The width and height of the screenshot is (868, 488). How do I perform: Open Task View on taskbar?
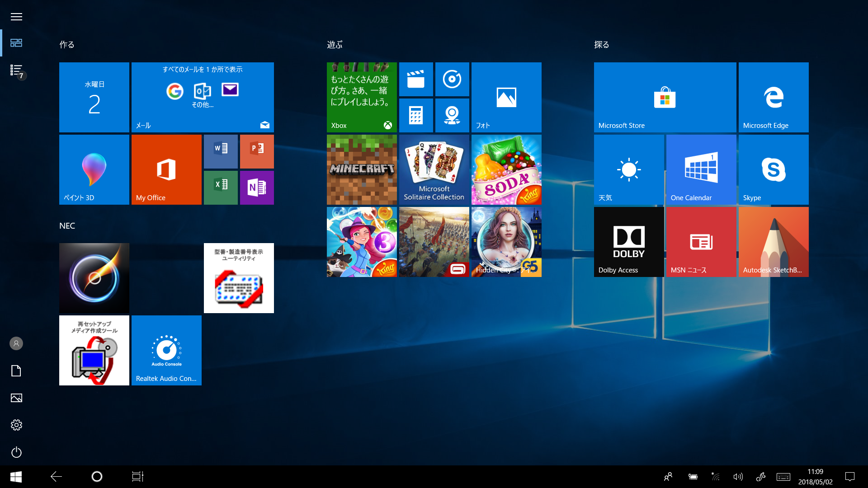[x=137, y=477]
